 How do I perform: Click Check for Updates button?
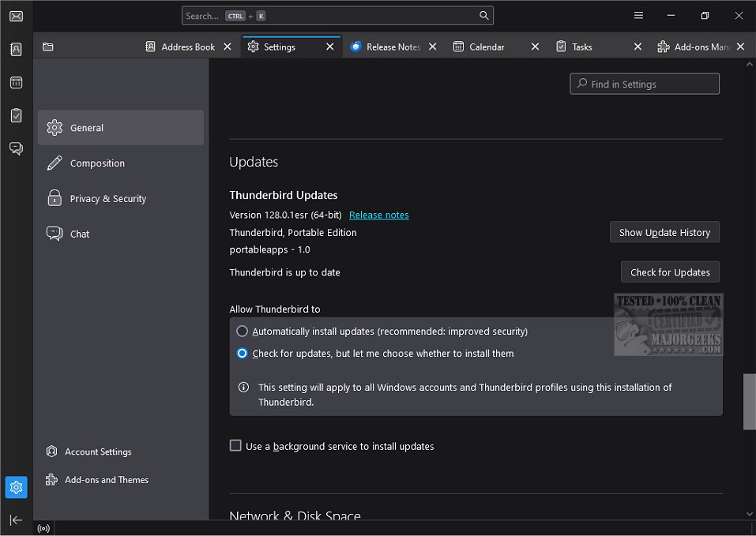click(670, 272)
